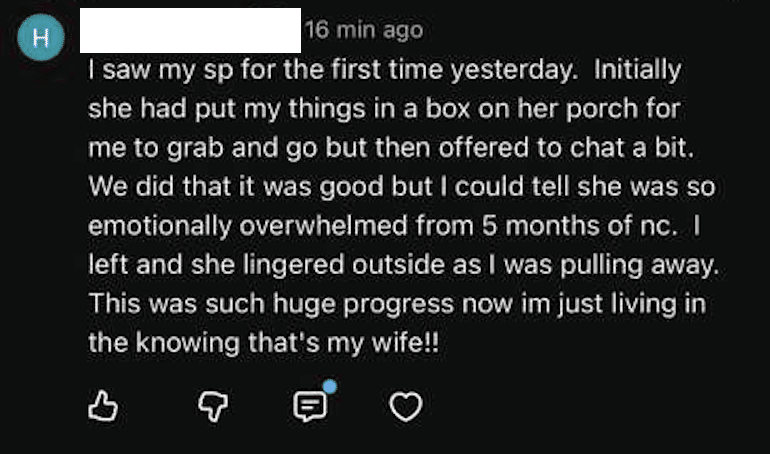The height and width of the screenshot is (454, 770).
Task: Open the redacted commenter username
Action: (x=191, y=30)
